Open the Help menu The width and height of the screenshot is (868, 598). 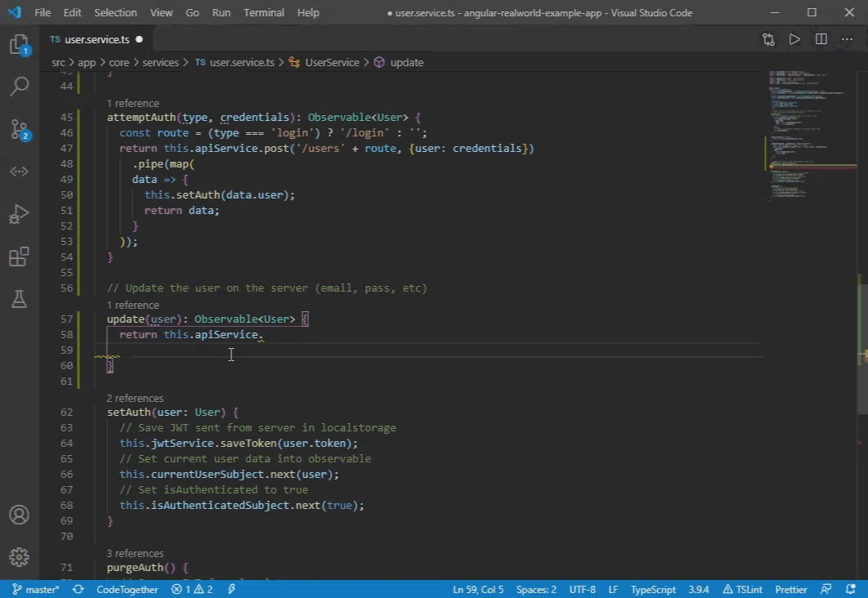(x=308, y=12)
